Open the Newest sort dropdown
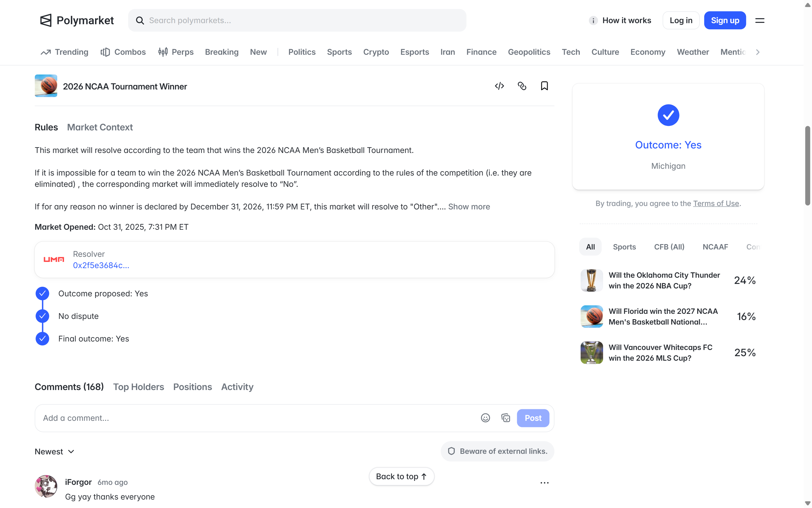The height and width of the screenshot is (508, 812). click(x=54, y=452)
